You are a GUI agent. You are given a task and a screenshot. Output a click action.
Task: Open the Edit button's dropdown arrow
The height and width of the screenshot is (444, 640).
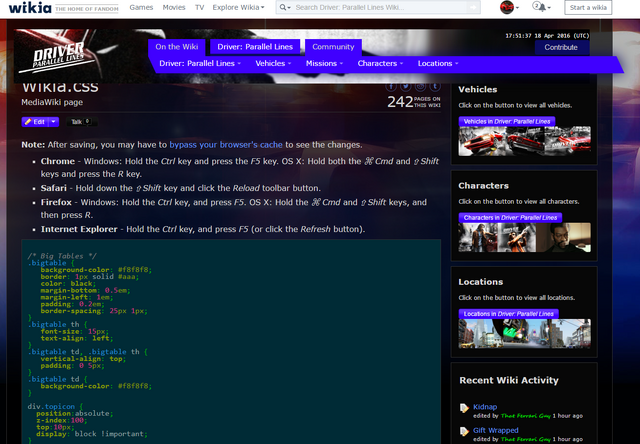click(x=53, y=122)
